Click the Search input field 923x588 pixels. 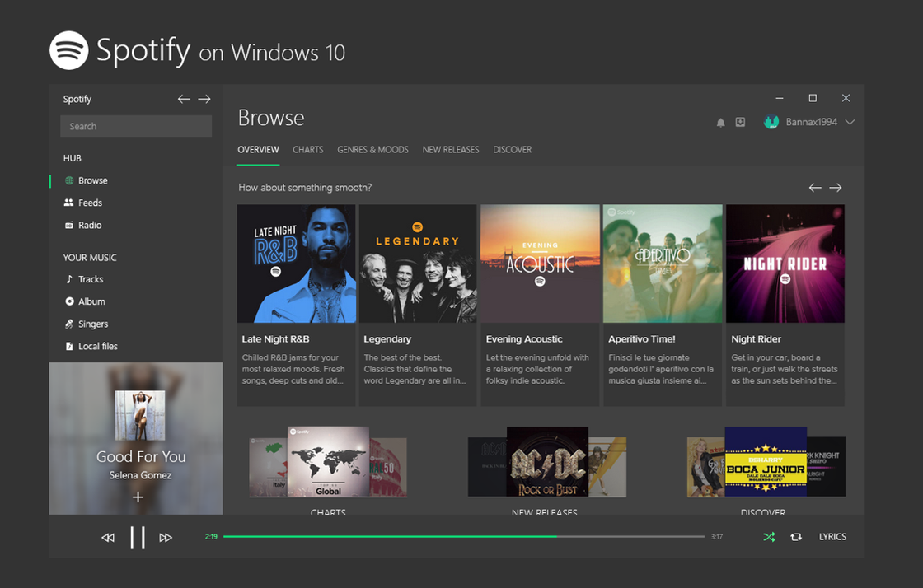point(136,126)
